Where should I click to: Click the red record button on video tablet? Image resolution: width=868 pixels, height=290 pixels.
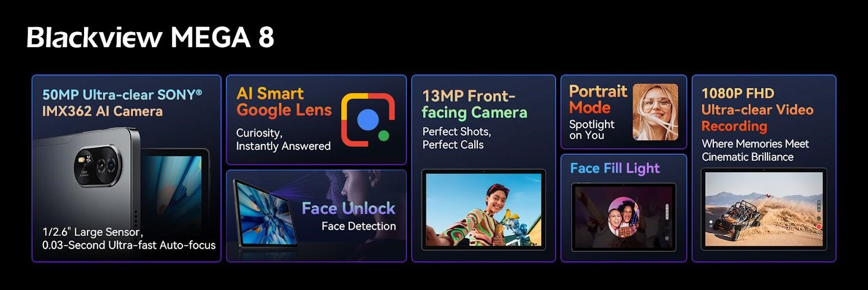819,226
